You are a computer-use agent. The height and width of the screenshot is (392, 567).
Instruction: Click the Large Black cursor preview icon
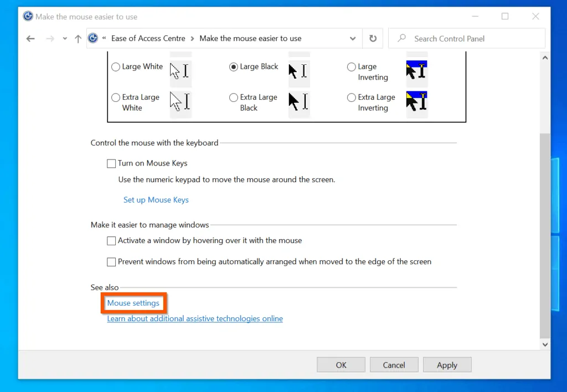[x=298, y=71]
